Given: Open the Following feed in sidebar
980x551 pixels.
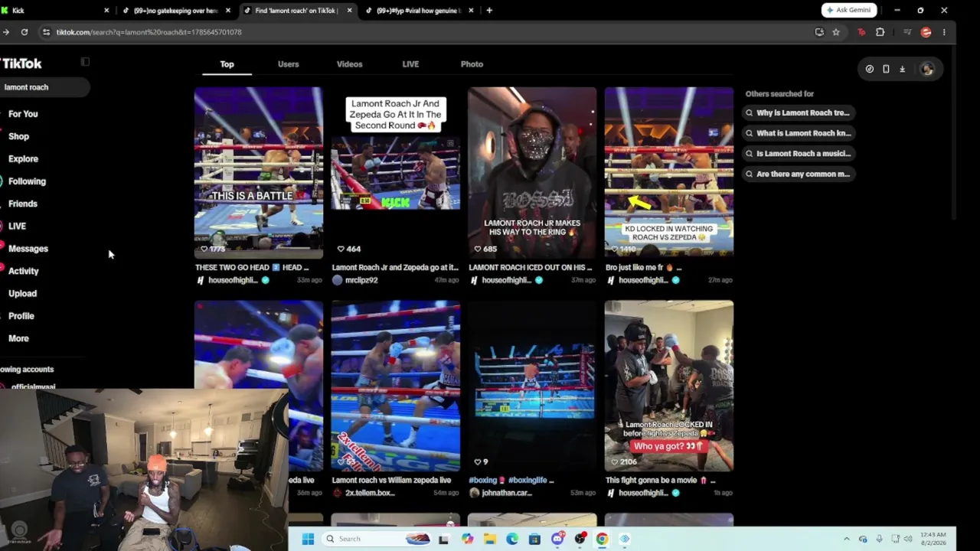Looking at the screenshot, I should [x=27, y=181].
